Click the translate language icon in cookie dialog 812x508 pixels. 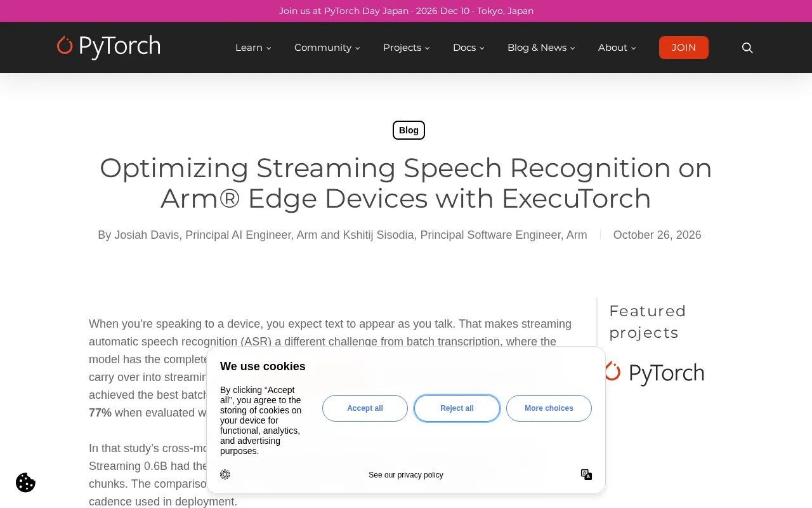click(586, 474)
